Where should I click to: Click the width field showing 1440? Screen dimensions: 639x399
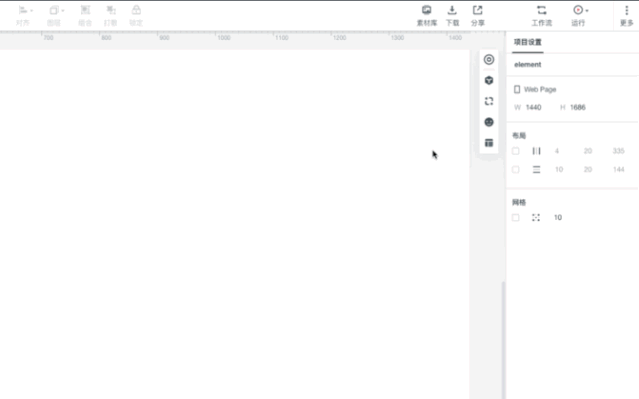(533, 107)
